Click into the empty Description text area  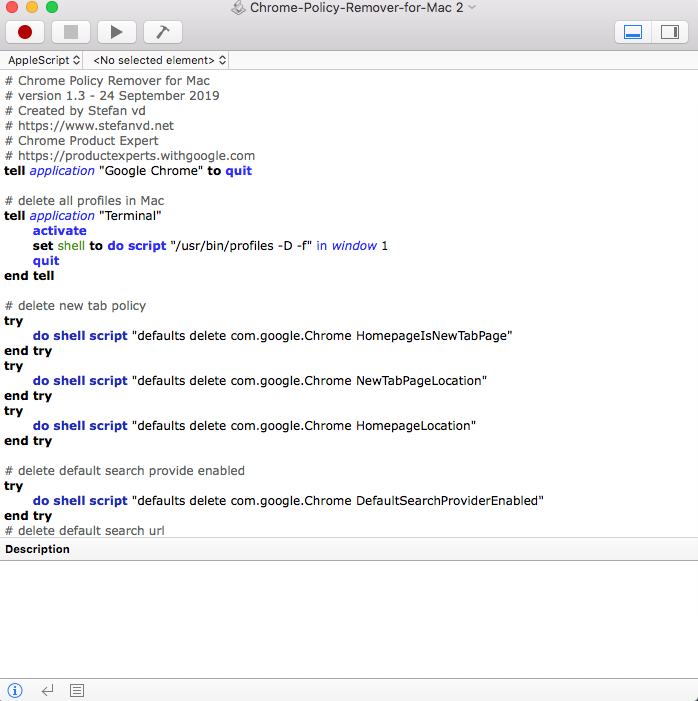349,619
